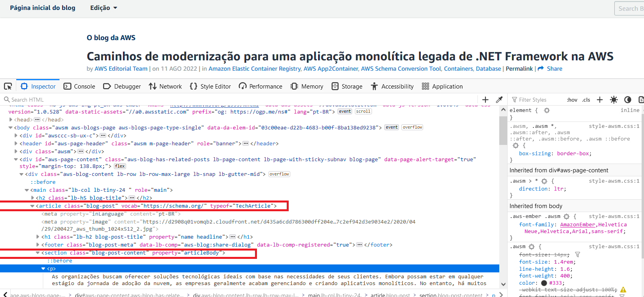Click the warning icon beside text-size-adjust
Screen dimensions: 644x297
[623, 290]
